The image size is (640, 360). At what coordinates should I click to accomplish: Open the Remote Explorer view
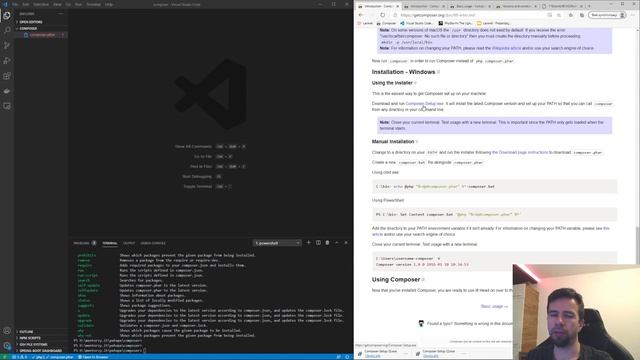tap(7, 106)
